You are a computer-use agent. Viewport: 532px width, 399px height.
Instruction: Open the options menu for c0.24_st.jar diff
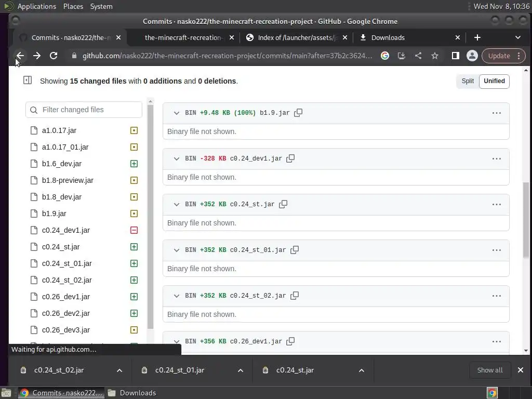pos(496,205)
